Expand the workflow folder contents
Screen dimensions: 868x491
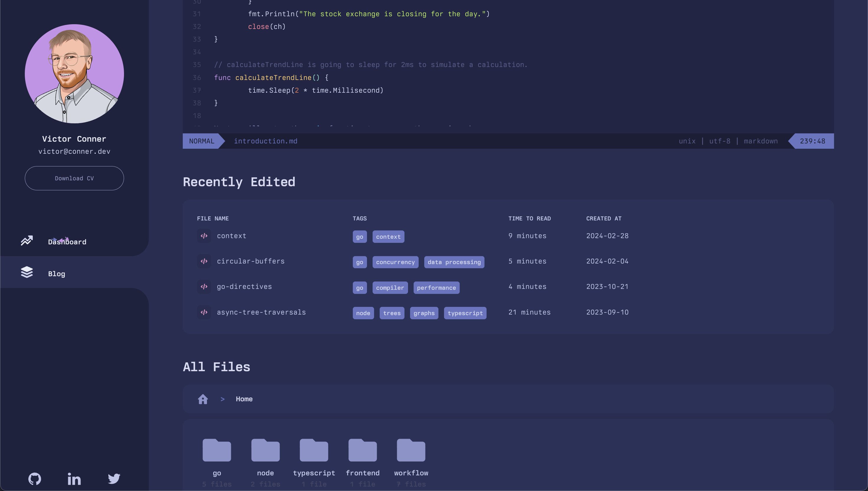(x=411, y=449)
